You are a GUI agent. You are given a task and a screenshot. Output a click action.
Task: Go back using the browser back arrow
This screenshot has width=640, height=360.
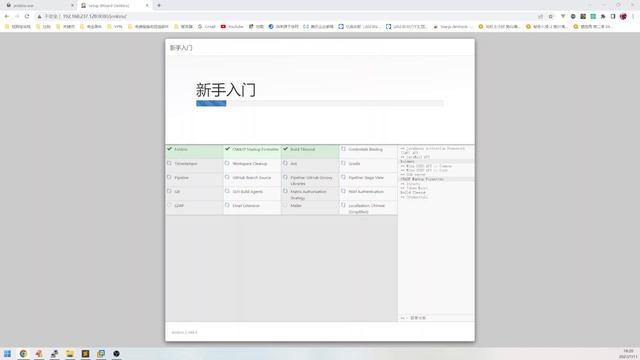point(7,16)
